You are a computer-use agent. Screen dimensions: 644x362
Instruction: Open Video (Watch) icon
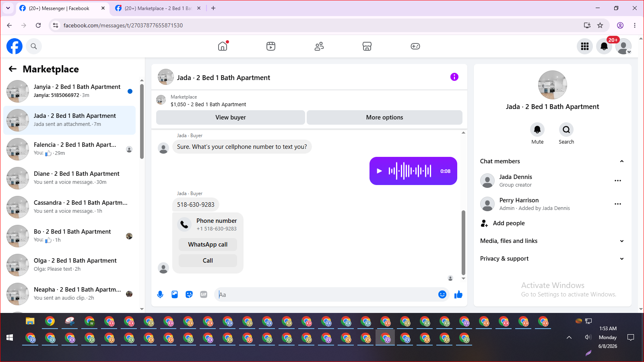pos(271,46)
